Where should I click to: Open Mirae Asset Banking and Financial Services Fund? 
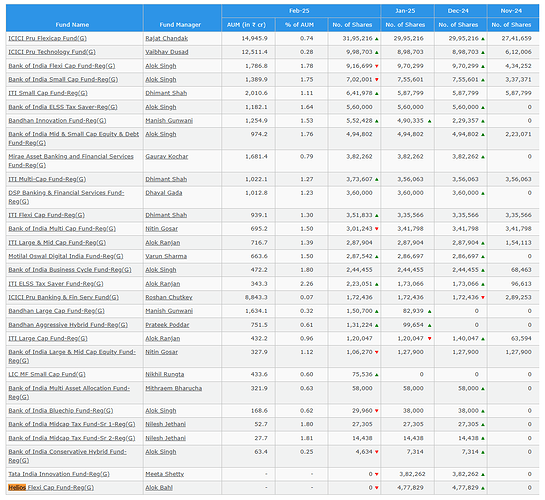click(x=71, y=161)
